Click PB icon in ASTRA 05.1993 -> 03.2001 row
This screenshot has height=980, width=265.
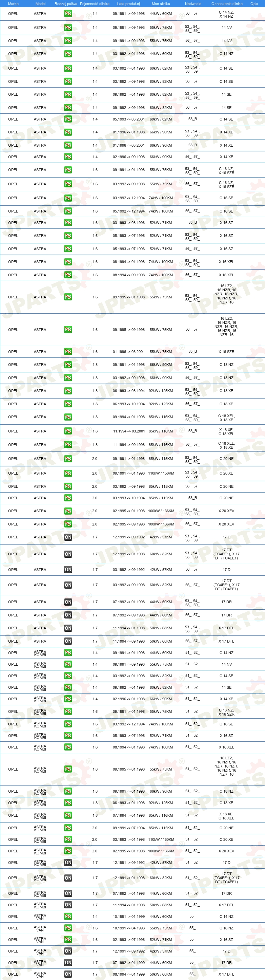pyautogui.click(x=68, y=119)
